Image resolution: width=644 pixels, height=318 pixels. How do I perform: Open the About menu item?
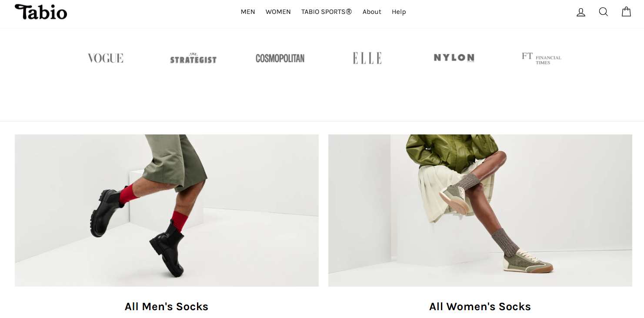372,12
